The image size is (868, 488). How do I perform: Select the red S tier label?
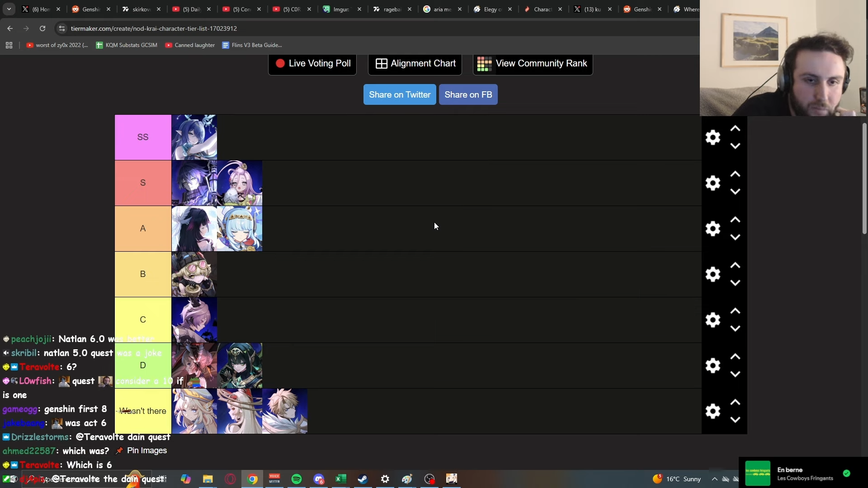point(143,183)
